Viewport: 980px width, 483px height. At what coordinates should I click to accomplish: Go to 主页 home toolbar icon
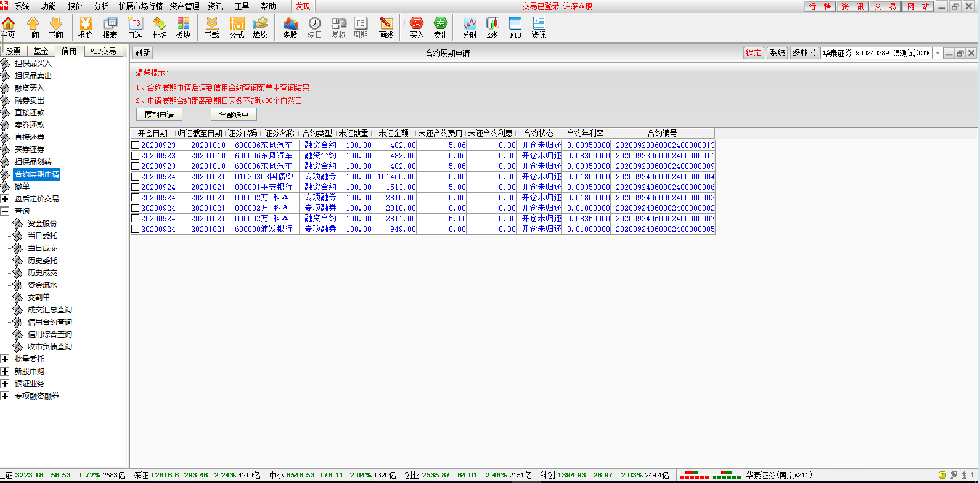point(8,28)
